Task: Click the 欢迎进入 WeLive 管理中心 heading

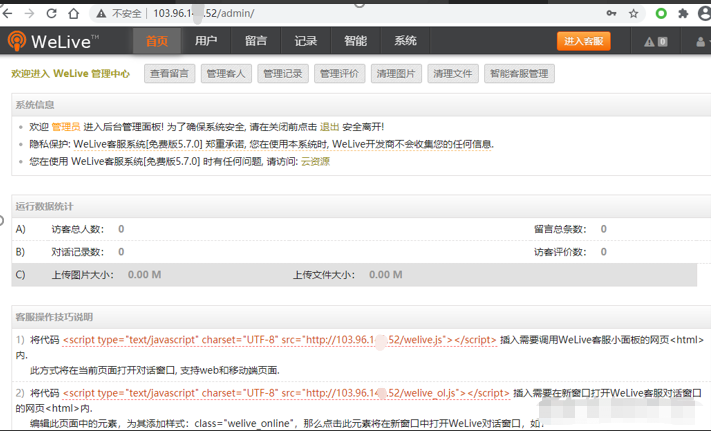Action: (71, 74)
